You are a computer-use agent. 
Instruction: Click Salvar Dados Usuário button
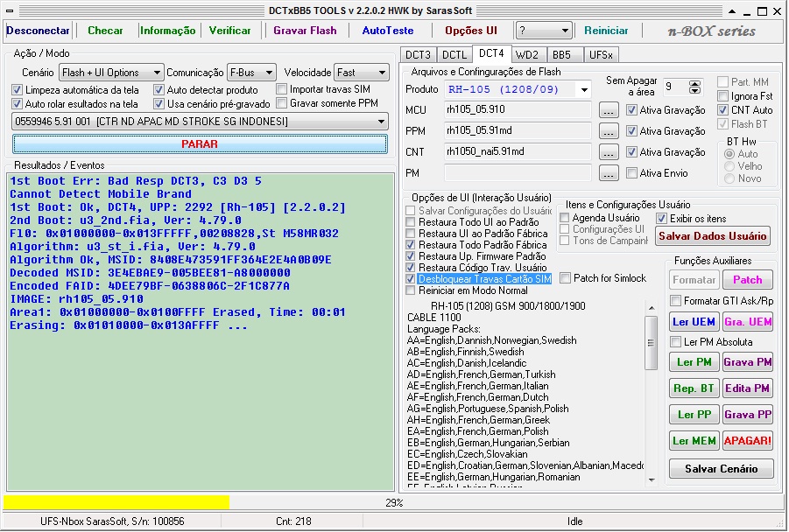point(713,236)
